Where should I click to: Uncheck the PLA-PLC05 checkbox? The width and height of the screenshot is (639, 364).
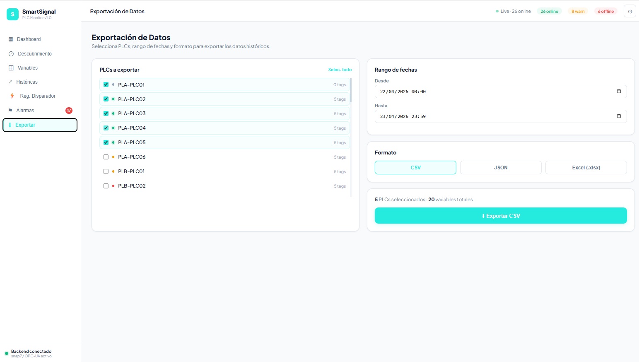(x=106, y=142)
